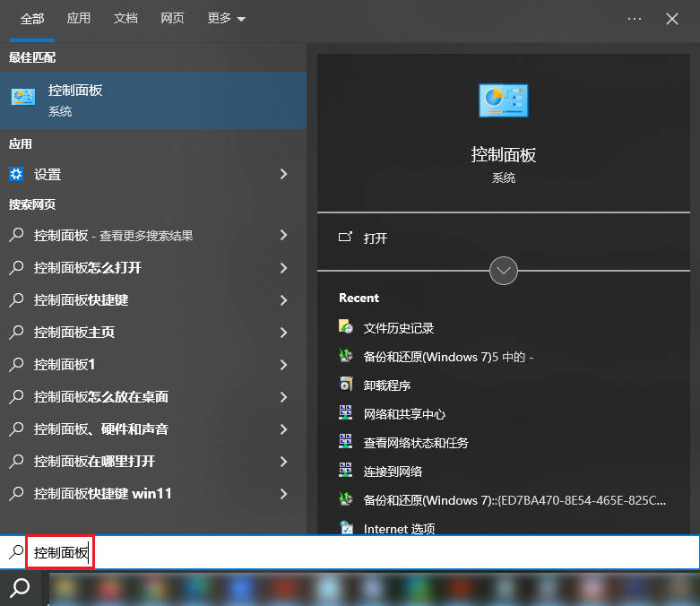Expand the circular chevron below 打开

(504, 270)
